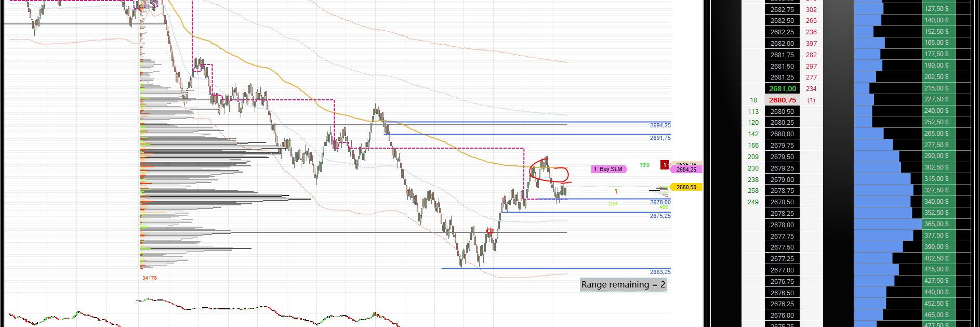The image size is (980, 327).
Task: Click price 2676,00 in the DOM ladder
Action: (782, 316)
